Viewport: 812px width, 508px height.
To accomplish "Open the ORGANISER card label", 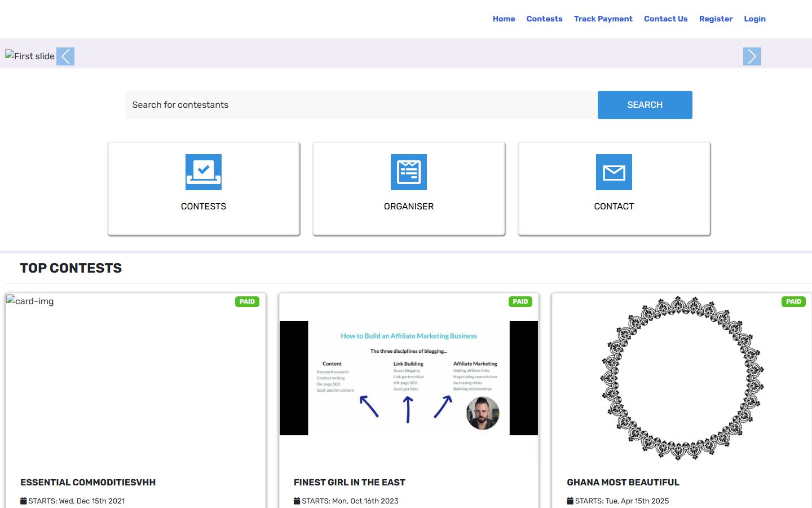I will 409,207.
